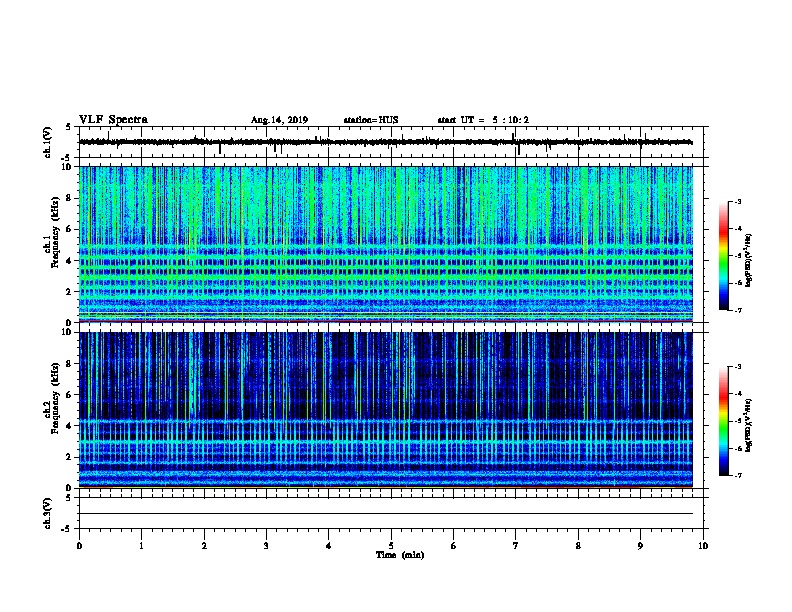This screenshot has height=612, width=792.
Task: Select the ch.1 colorbar log(PSD) unit label
Action: pos(748,260)
